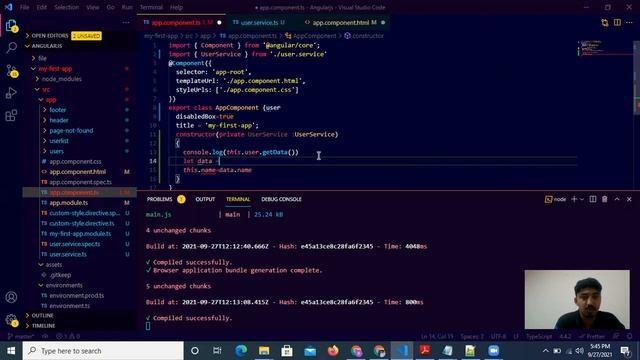
Task: Open app.component.css in explorer
Action: tap(80, 162)
